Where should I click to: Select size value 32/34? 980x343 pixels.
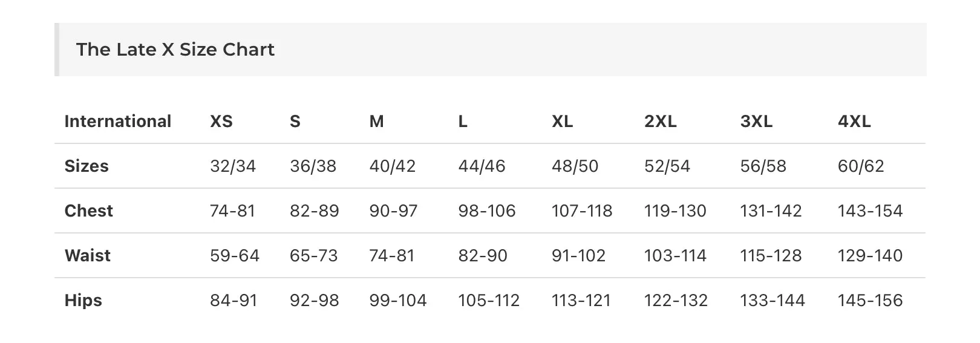pos(233,166)
